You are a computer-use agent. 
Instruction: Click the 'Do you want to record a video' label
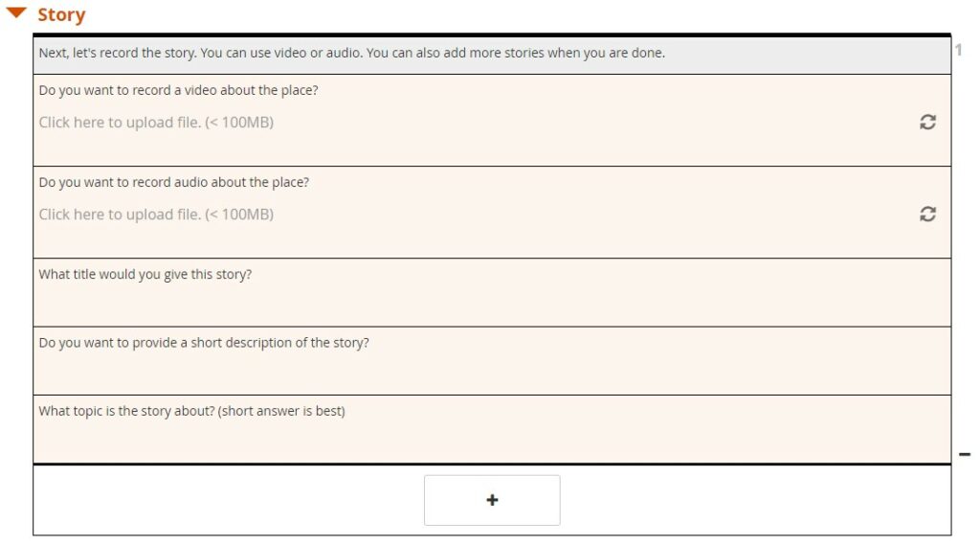point(178,90)
